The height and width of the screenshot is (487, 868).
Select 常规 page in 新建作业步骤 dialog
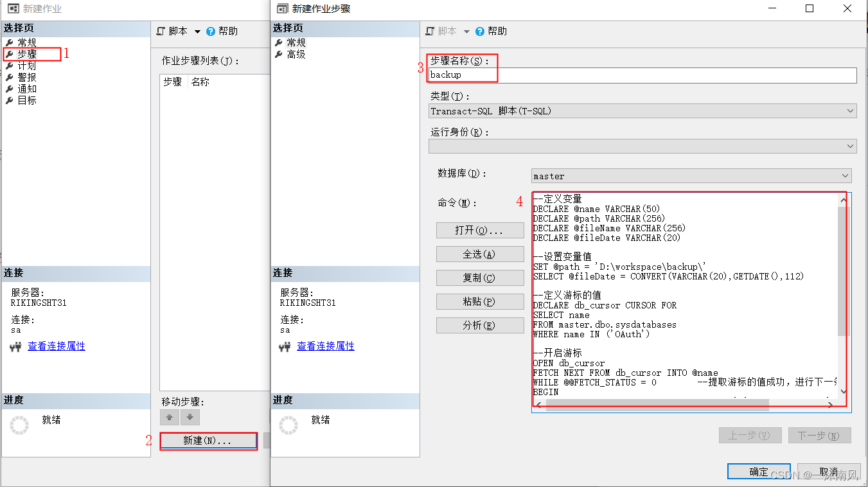[296, 42]
